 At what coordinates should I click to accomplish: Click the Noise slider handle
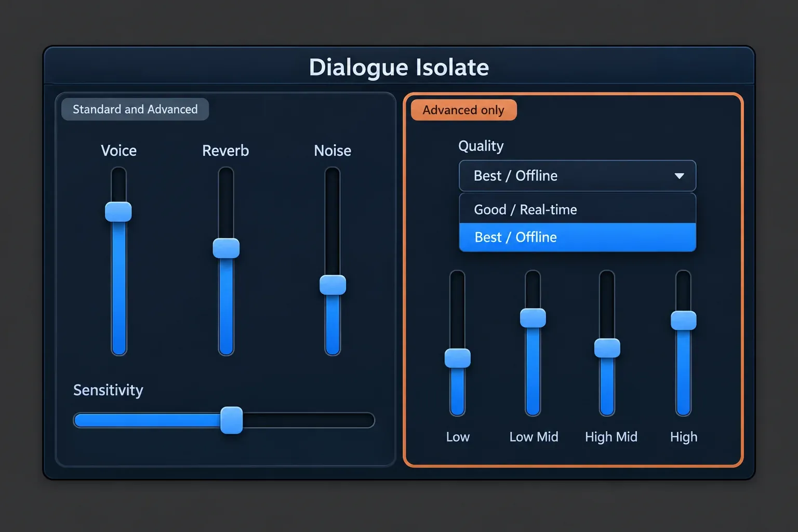332,285
